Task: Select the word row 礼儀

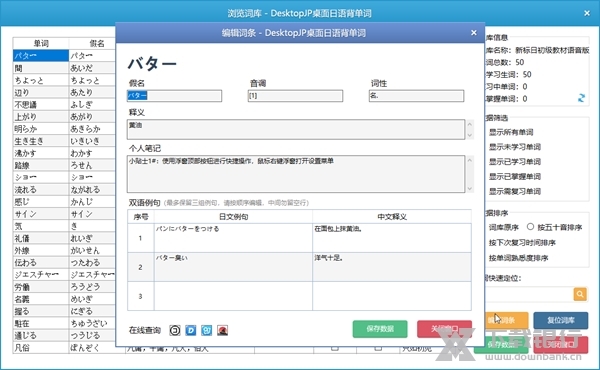Action: 41,238
